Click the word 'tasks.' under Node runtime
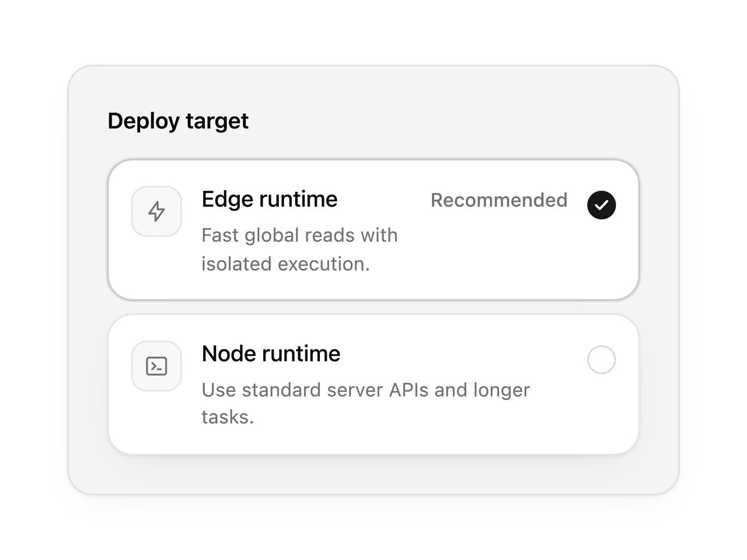The width and height of the screenshot is (747, 560). tap(228, 417)
